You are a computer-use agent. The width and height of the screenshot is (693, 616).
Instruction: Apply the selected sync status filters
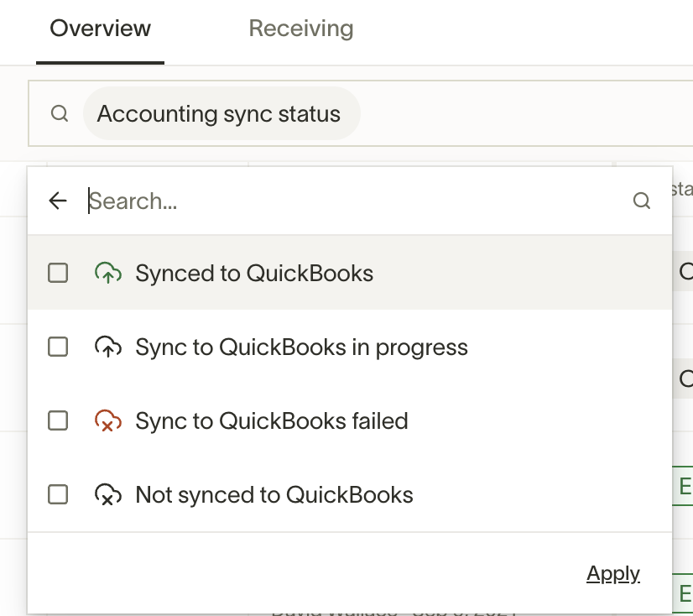tap(613, 574)
